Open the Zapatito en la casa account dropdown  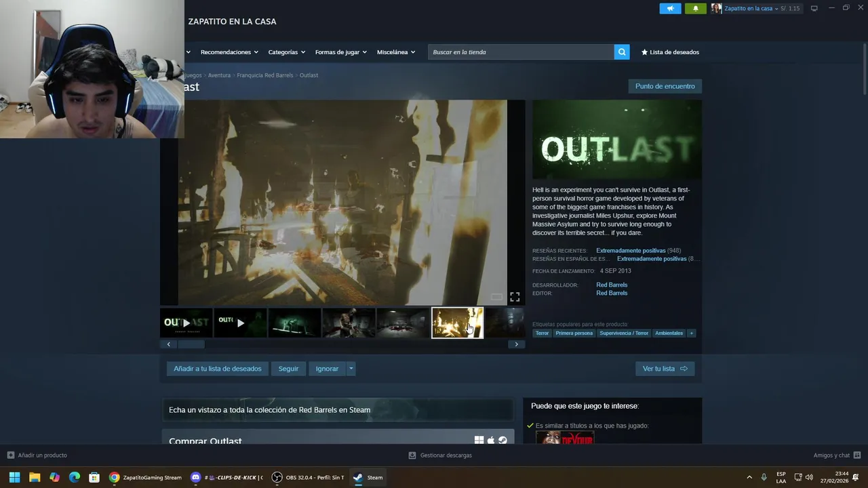coord(751,8)
